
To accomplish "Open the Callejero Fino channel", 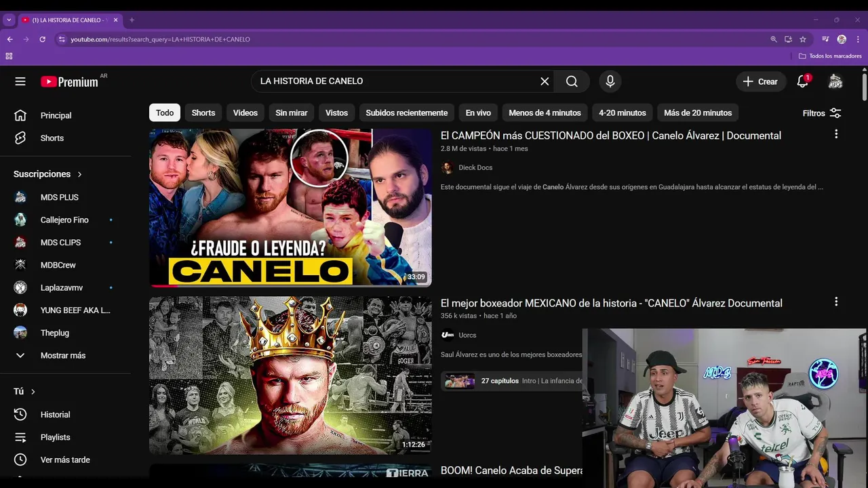I will [65, 220].
